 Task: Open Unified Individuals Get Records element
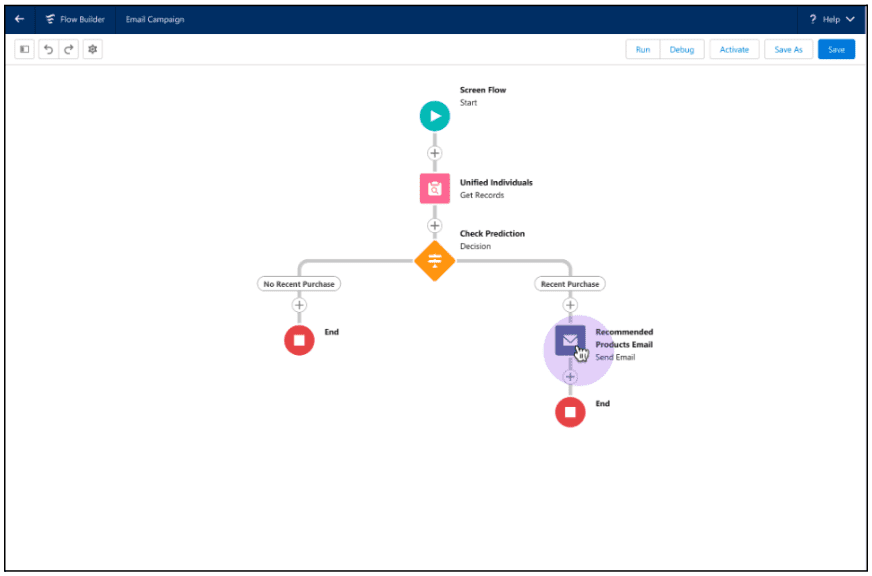(x=434, y=188)
